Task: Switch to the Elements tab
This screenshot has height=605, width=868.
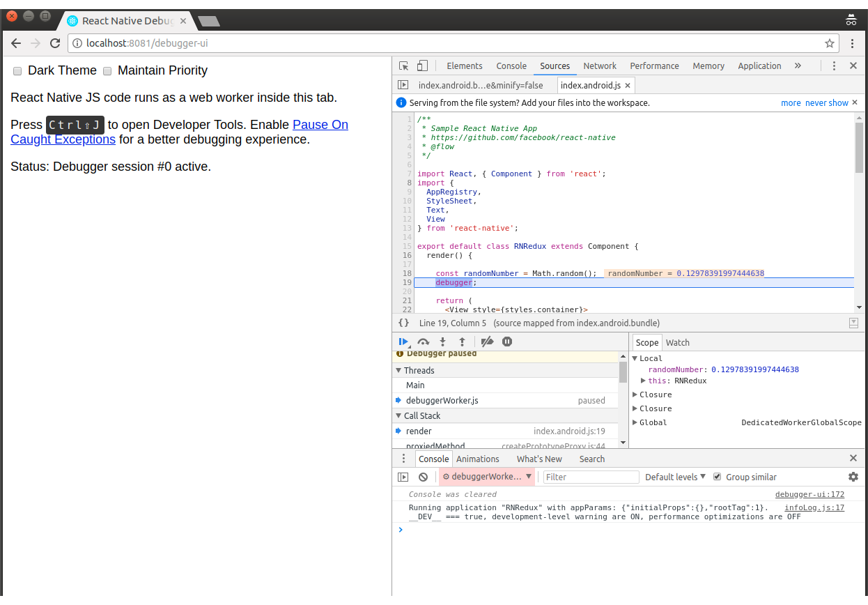Action: 465,66
